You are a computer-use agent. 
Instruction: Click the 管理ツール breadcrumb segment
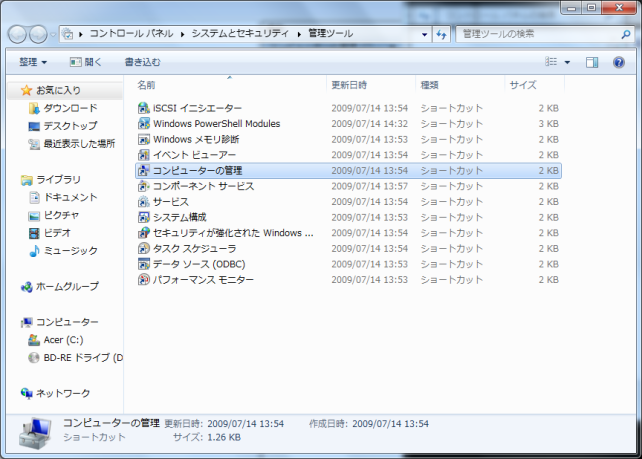tap(330, 34)
